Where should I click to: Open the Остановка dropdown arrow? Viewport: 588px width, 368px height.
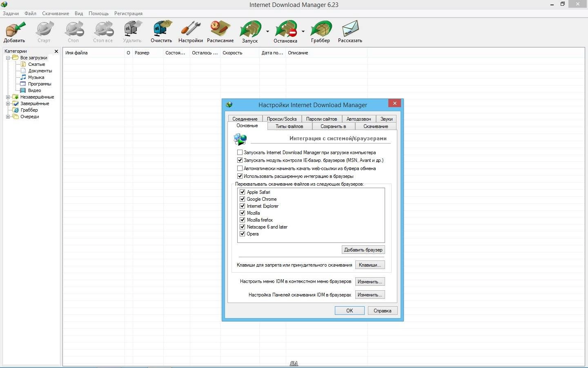point(303,31)
